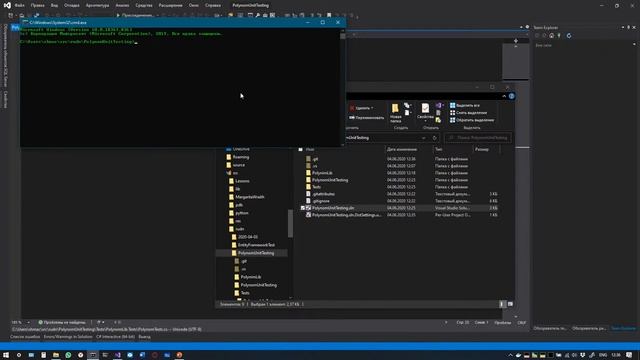Open the C# Interactive tab
The width and height of the screenshot is (640, 360).
pyautogui.click(x=116, y=337)
